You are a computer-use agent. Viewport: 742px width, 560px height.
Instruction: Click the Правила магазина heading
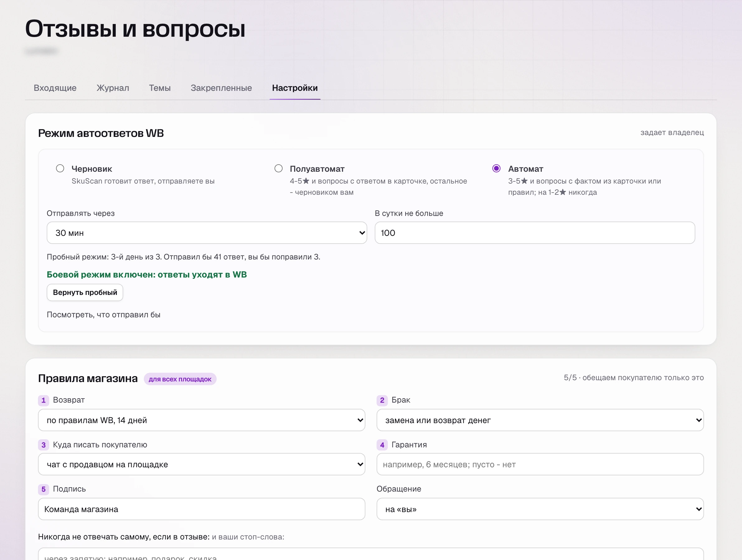pos(88,378)
